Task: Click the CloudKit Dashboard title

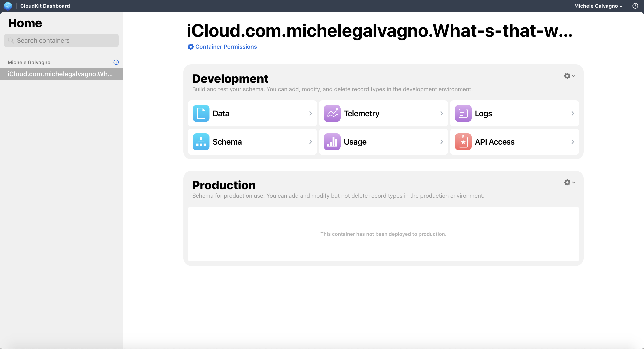Action: [45, 6]
